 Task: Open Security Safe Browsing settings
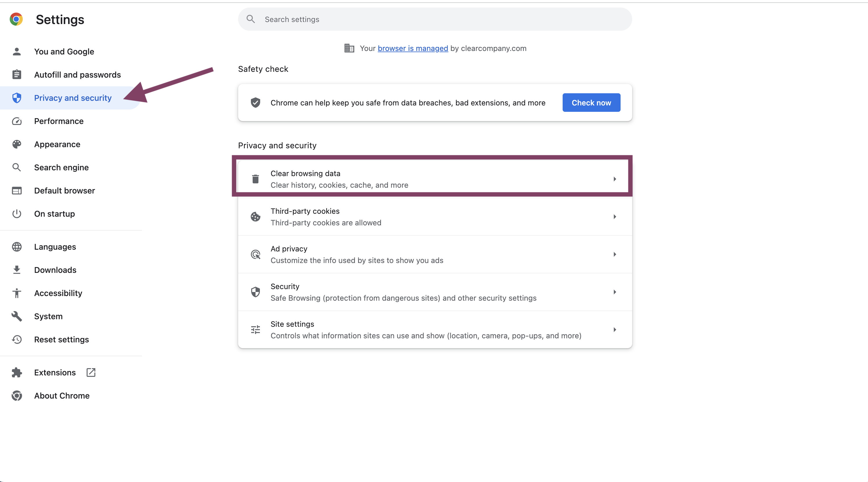coord(435,292)
